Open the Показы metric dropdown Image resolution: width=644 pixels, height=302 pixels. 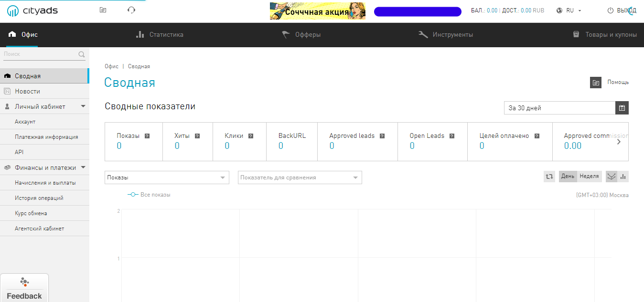(x=167, y=177)
